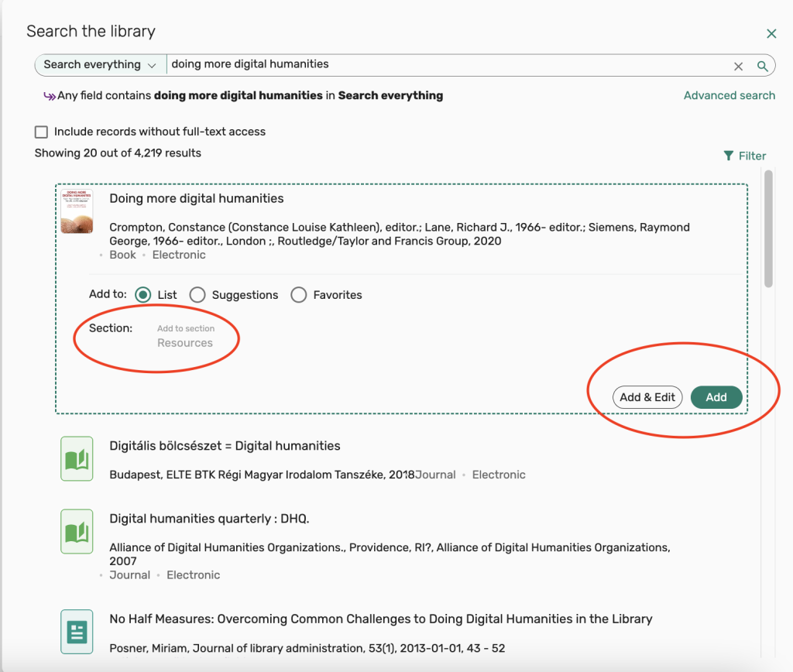Screen dimensions: 793x672
Task: Click the Digitális bölcsészet journal icon
Action: point(77,459)
